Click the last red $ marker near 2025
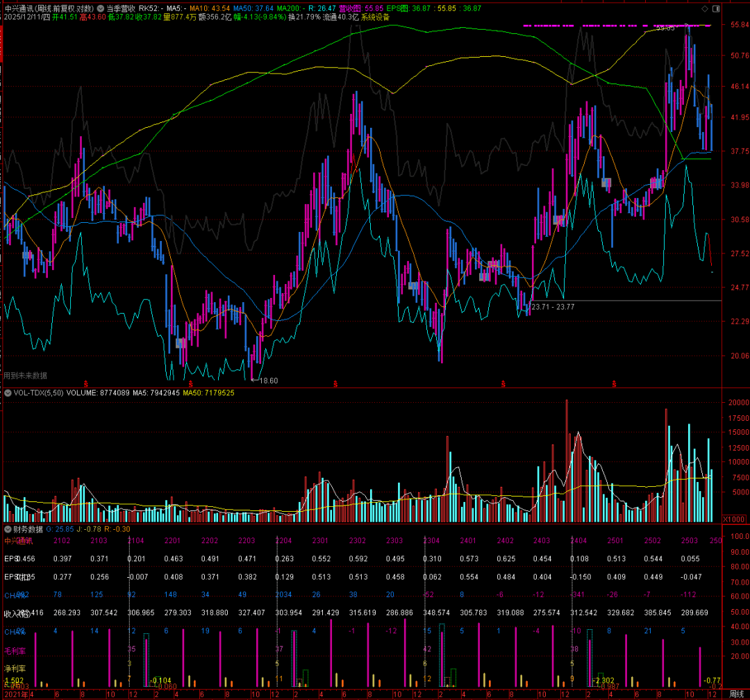Image resolution: width=750 pixels, height=700 pixels. tap(614, 383)
